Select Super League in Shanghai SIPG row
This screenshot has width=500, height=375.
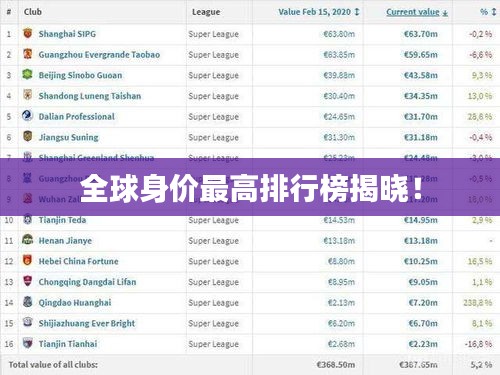[214, 34]
